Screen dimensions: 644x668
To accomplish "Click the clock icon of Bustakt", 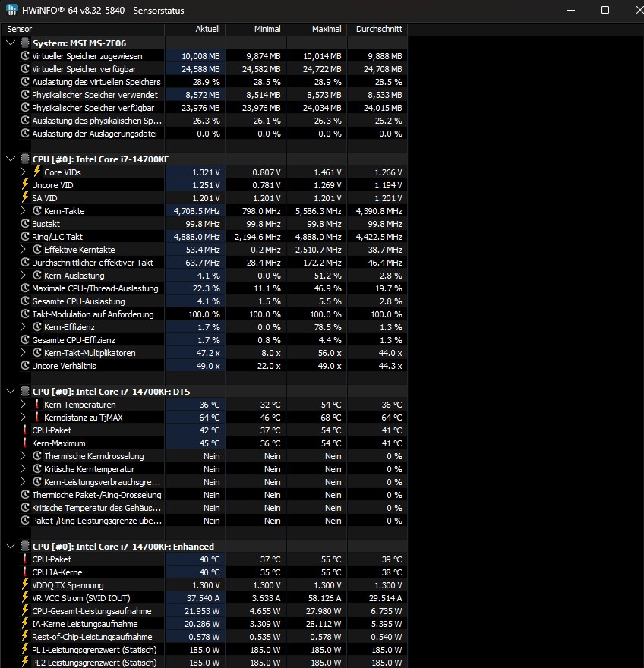I will click(25, 224).
